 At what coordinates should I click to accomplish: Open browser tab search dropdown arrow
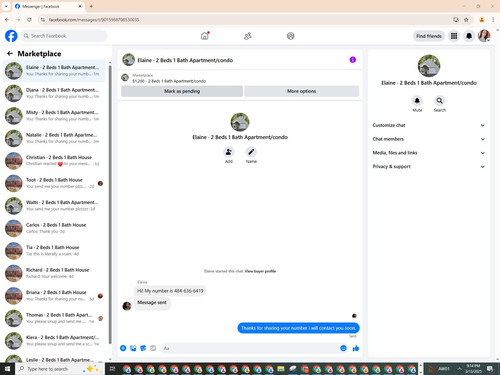tap(6, 6)
